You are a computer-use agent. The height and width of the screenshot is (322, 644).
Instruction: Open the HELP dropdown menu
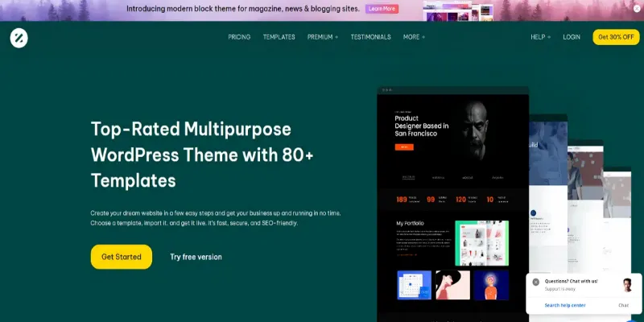(540, 37)
